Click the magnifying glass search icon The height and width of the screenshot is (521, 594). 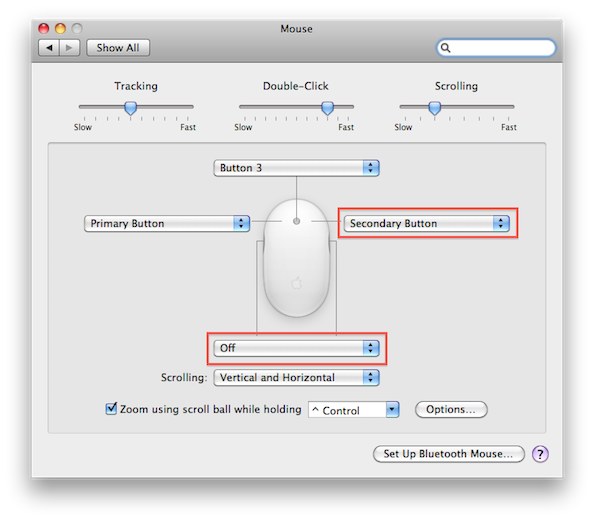[446, 48]
